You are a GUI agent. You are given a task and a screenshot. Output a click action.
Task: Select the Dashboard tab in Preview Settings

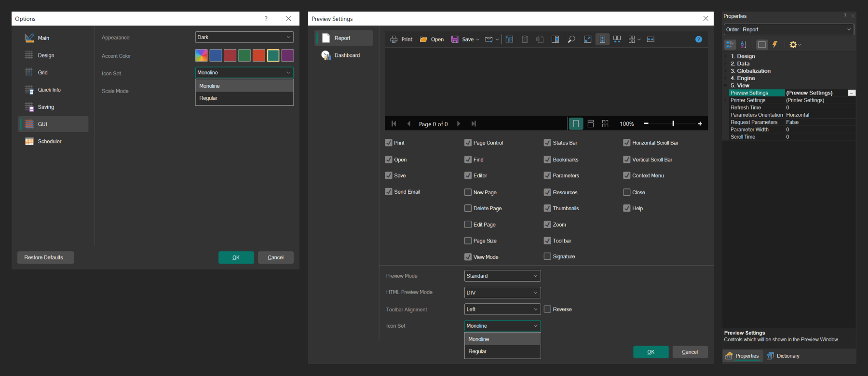tap(343, 55)
